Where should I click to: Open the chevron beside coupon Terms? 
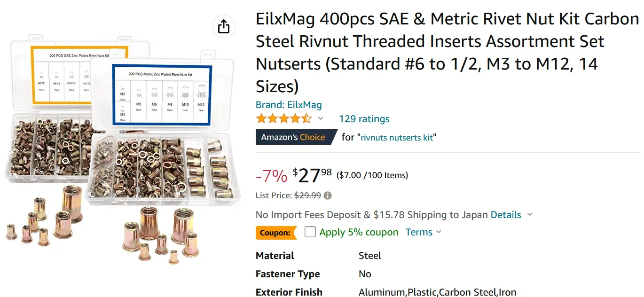[x=439, y=232]
